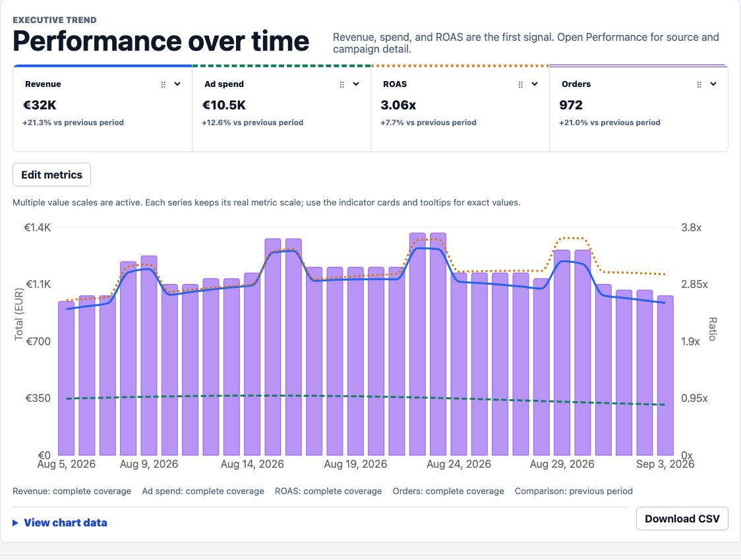The height and width of the screenshot is (560, 741).
Task: Click ROAS: complete coverage note
Action: pyautogui.click(x=328, y=491)
